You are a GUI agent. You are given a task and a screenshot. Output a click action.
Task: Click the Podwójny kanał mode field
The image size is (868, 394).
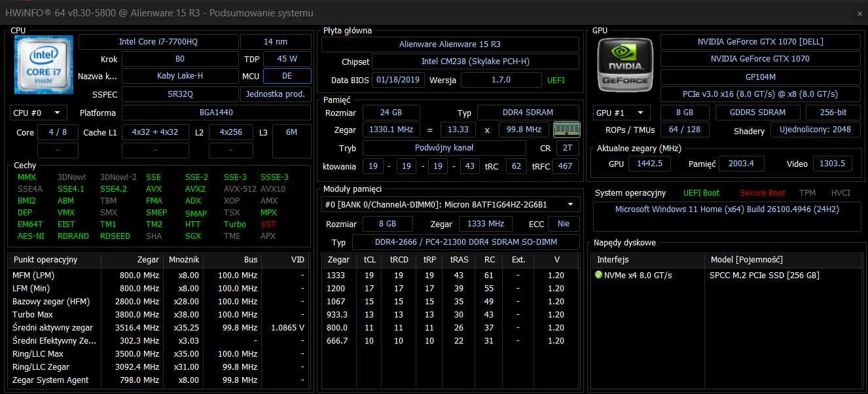point(444,148)
